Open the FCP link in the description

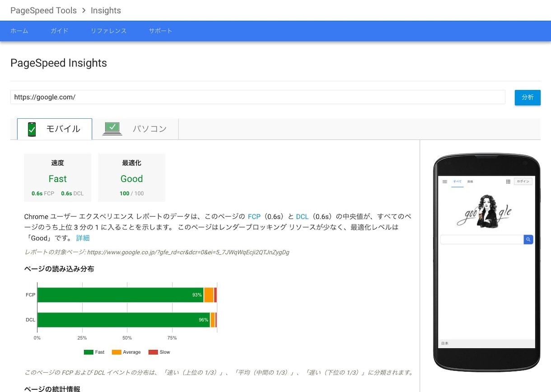254,217
